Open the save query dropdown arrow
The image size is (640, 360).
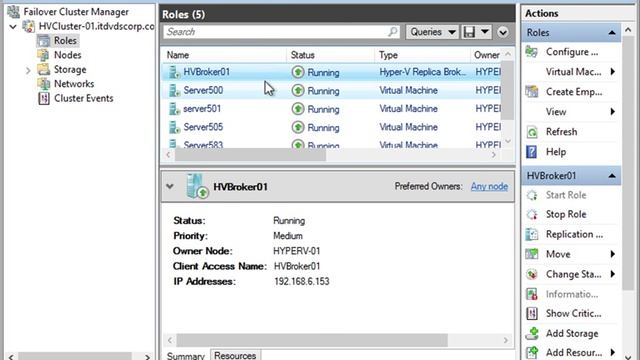click(484, 32)
